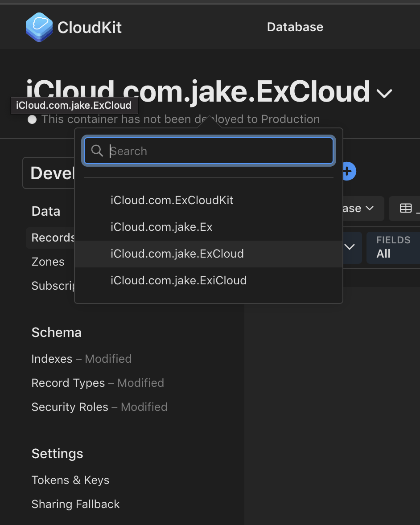Select iCloud.com.jake.Ex container
420x525 pixels.
208,227
